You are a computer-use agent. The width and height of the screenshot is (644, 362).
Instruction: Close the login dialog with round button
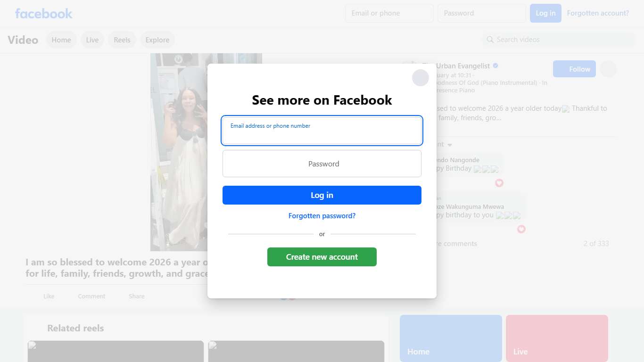(421, 78)
